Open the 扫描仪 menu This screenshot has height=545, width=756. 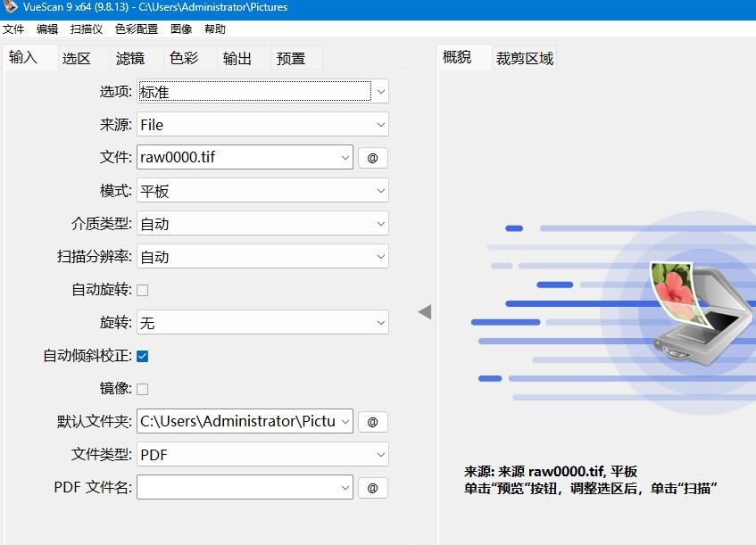[x=87, y=29]
